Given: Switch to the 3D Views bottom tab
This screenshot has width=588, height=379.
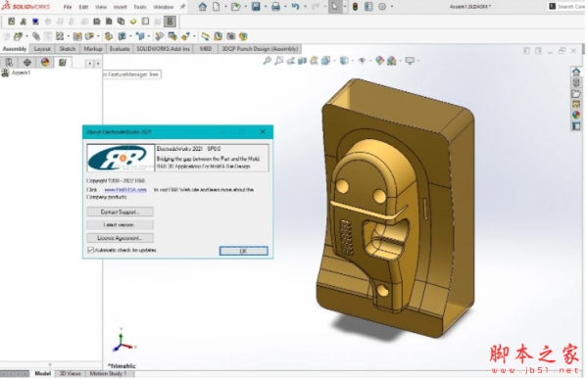Looking at the screenshot, I should 71,373.
